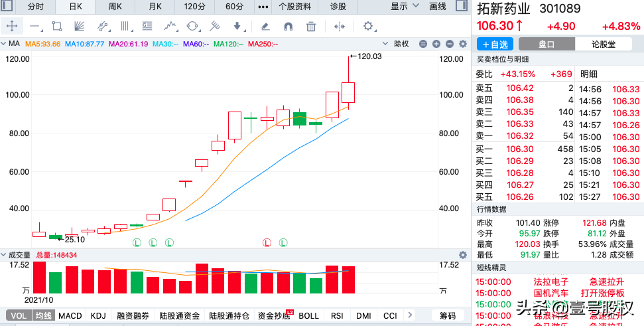Click the plus icon in MA bar
This screenshot has height=326, width=644.
436,44
